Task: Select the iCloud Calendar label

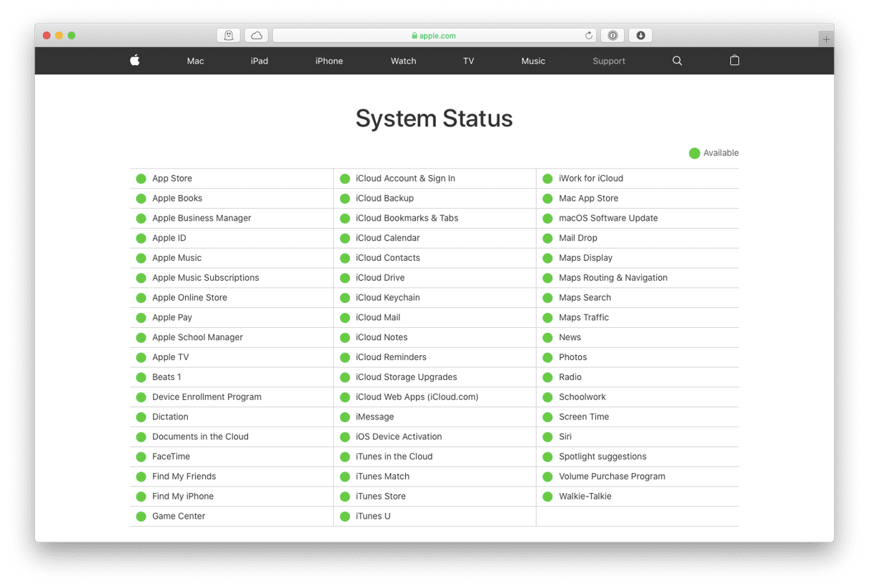Action: point(387,238)
